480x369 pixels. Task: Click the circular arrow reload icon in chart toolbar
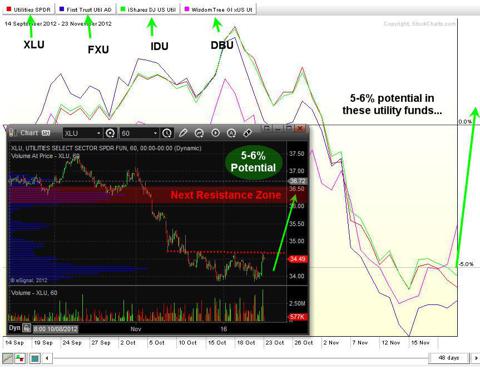click(x=199, y=133)
